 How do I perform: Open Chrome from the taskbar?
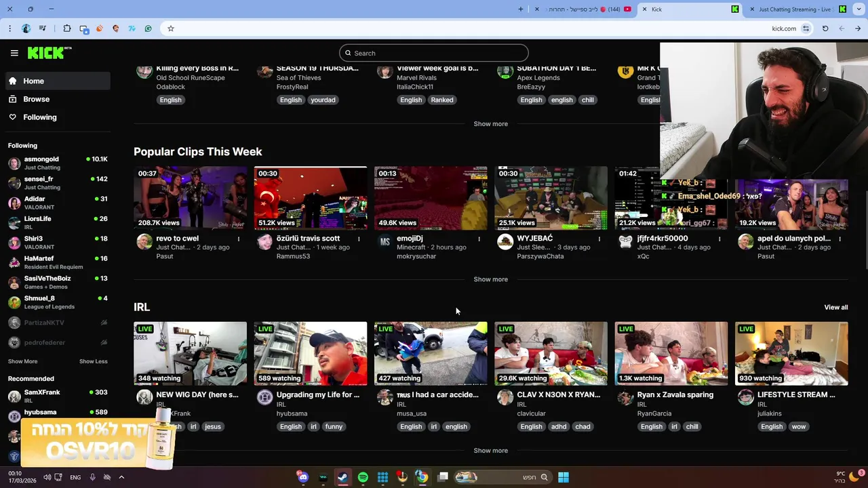pyautogui.click(x=422, y=477)
